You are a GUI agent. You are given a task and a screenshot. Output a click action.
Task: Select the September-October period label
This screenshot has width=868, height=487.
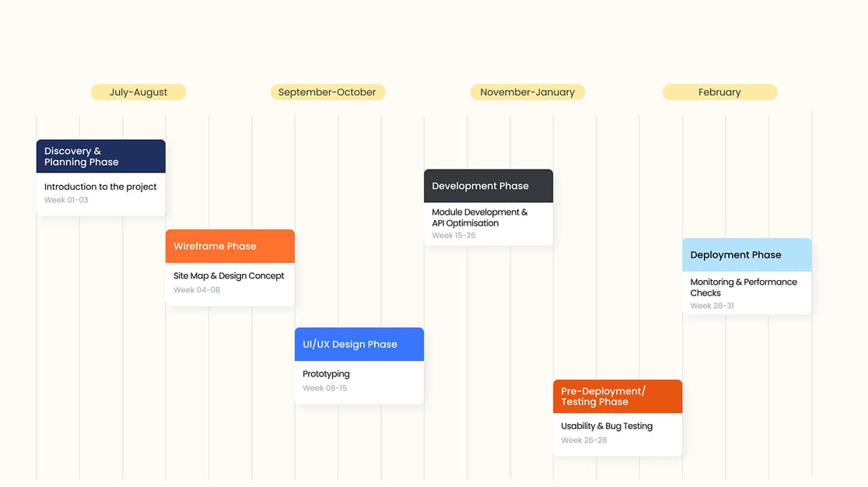[327, 93]
